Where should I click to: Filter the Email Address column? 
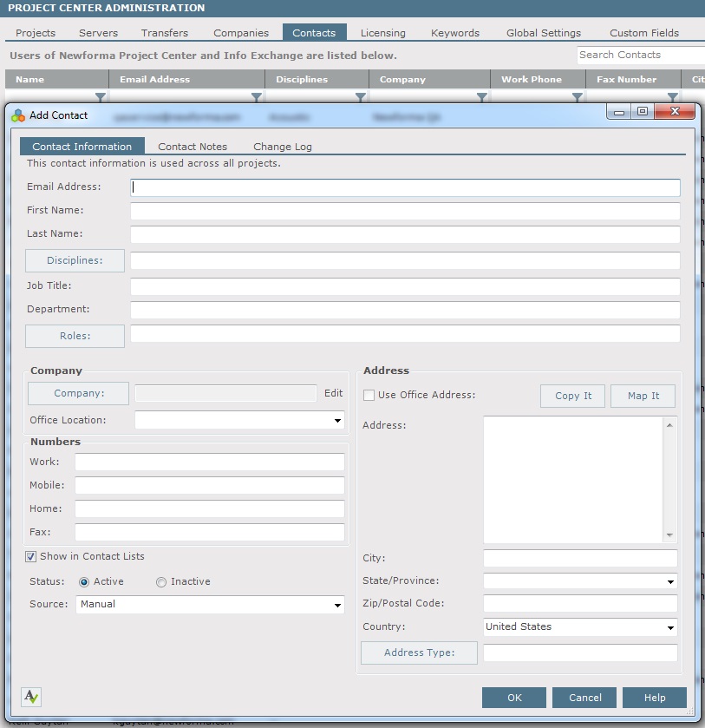(256, 97)
